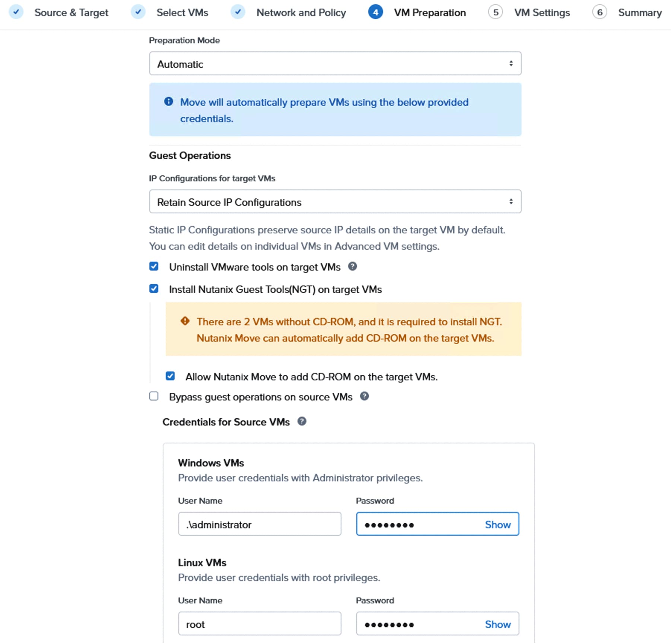
Task: Click the .\administrator user name field
Action: (x=260, y=524)
